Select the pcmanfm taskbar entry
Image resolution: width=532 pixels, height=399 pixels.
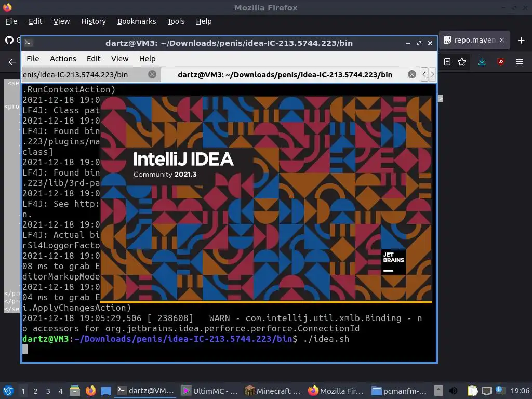399,391
